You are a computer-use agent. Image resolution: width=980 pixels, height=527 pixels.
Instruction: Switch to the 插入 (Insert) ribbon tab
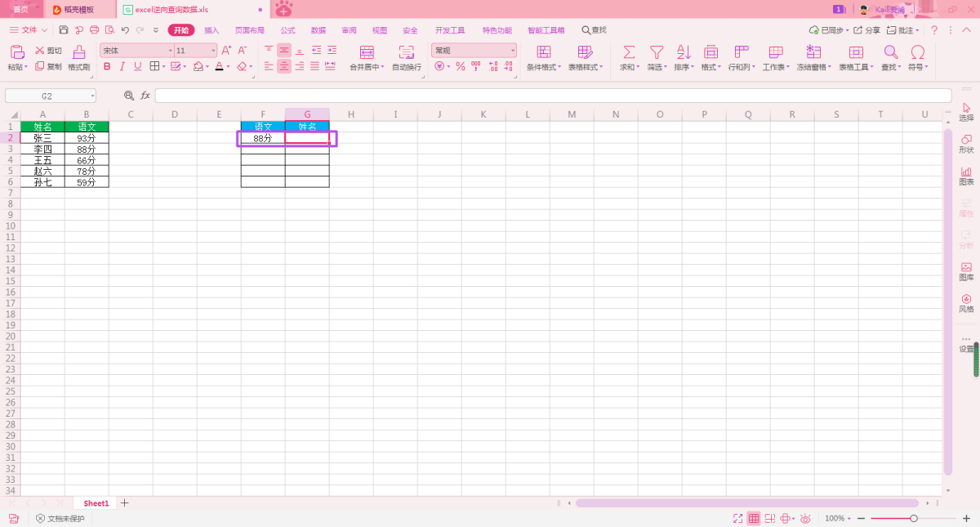point(212,30)
